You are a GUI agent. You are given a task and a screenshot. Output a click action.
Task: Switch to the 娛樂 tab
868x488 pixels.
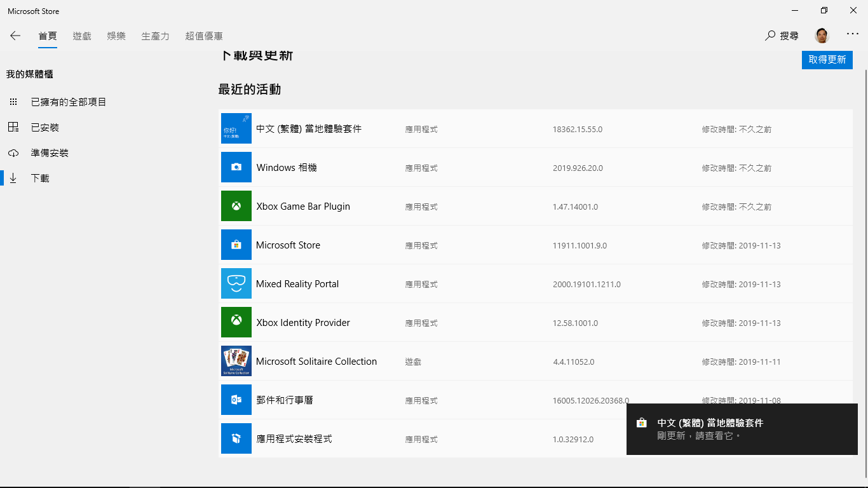tap(116, 36)
